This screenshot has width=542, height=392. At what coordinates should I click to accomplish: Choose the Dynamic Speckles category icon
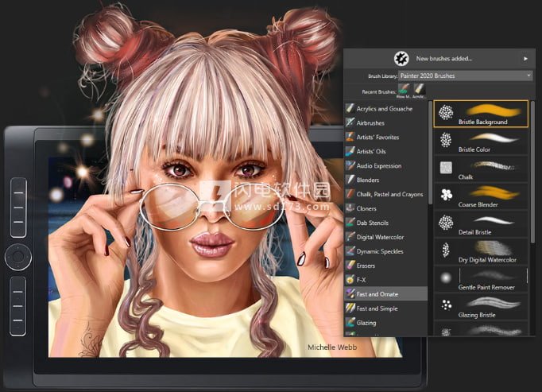tap(350, 251)
